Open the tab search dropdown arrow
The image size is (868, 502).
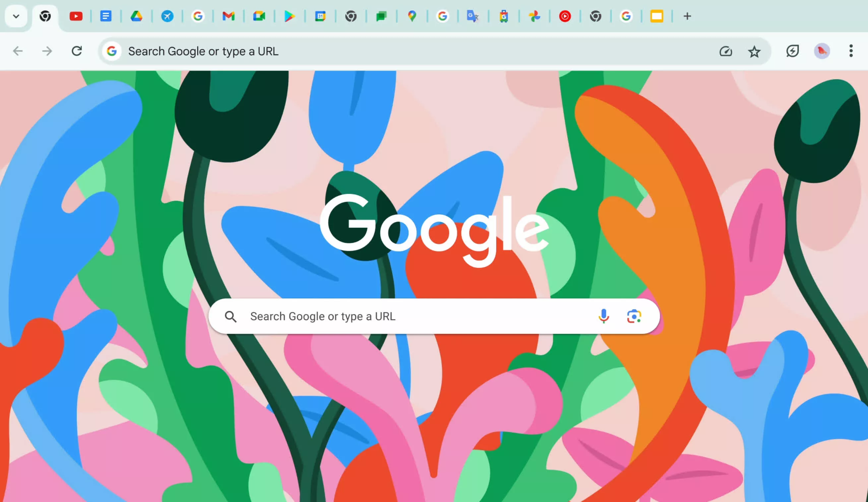coord(16,16)
